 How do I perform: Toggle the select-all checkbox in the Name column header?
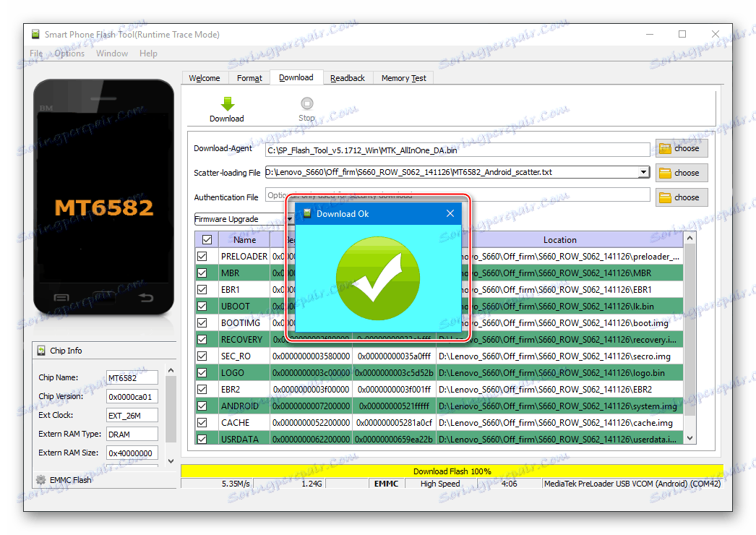coord(206,239)
